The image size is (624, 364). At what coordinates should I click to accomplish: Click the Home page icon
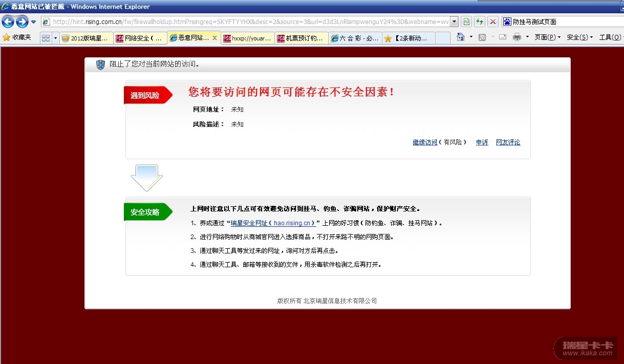[x=461, y=37]
